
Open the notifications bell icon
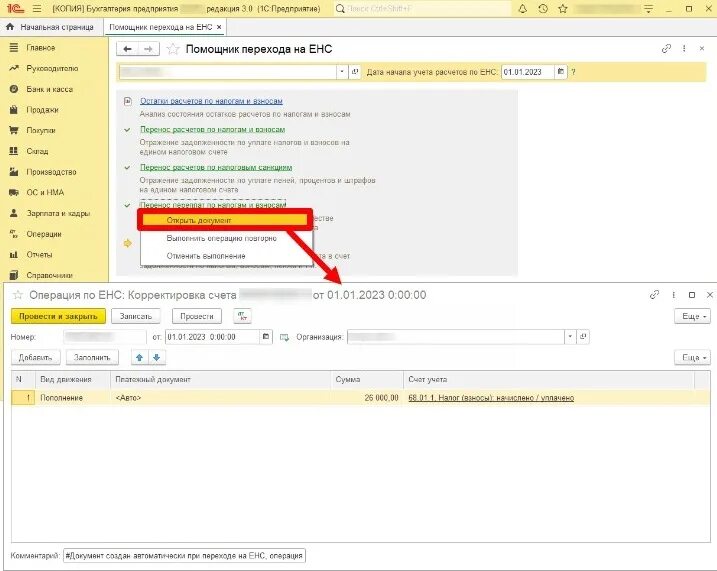pos(522,9)
